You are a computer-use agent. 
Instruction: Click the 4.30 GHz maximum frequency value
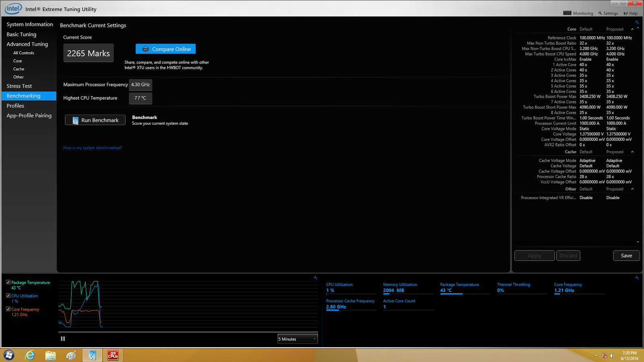coord(140,85)
